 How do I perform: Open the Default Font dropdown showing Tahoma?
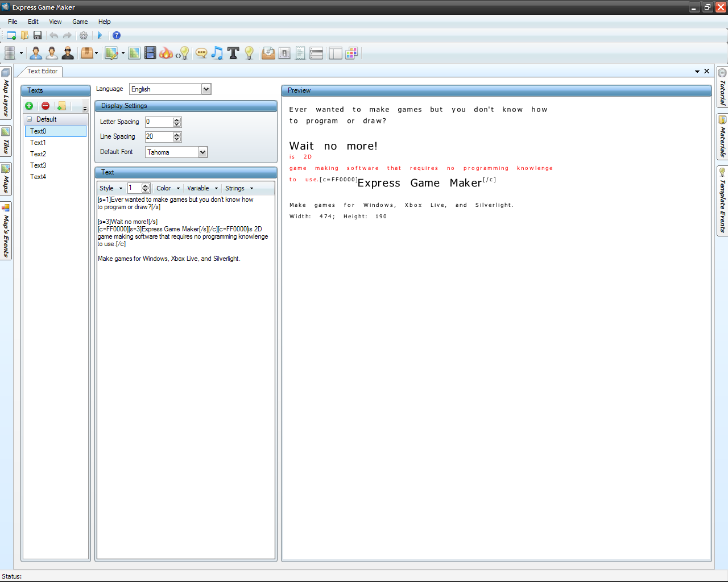[176, 152]
